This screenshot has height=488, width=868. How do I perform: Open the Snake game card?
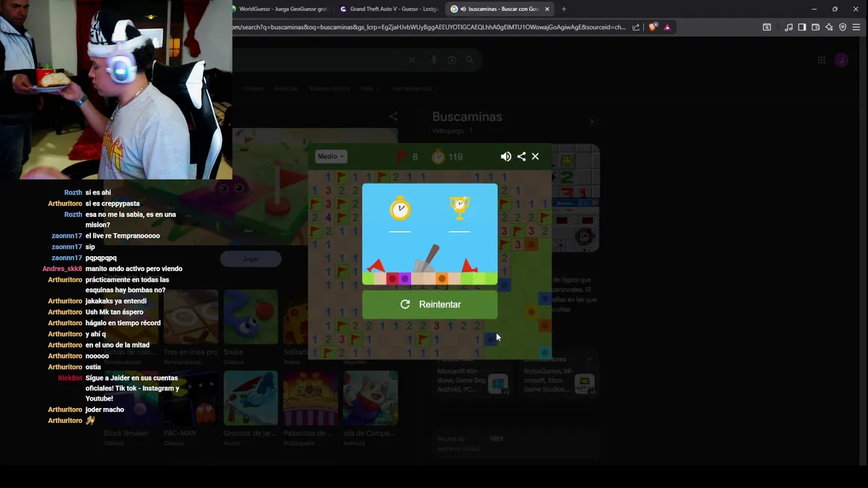tap(250, 323)
